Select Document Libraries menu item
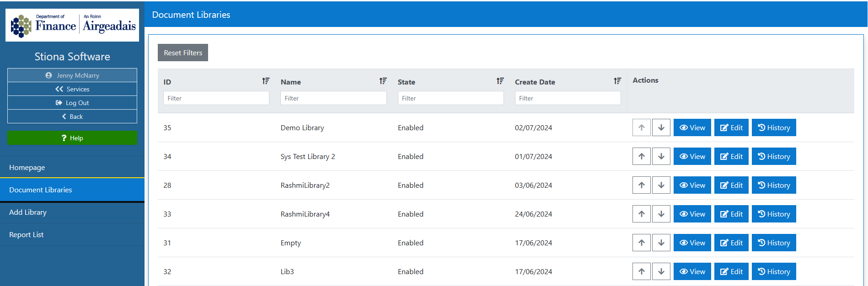 click(72, 190)
